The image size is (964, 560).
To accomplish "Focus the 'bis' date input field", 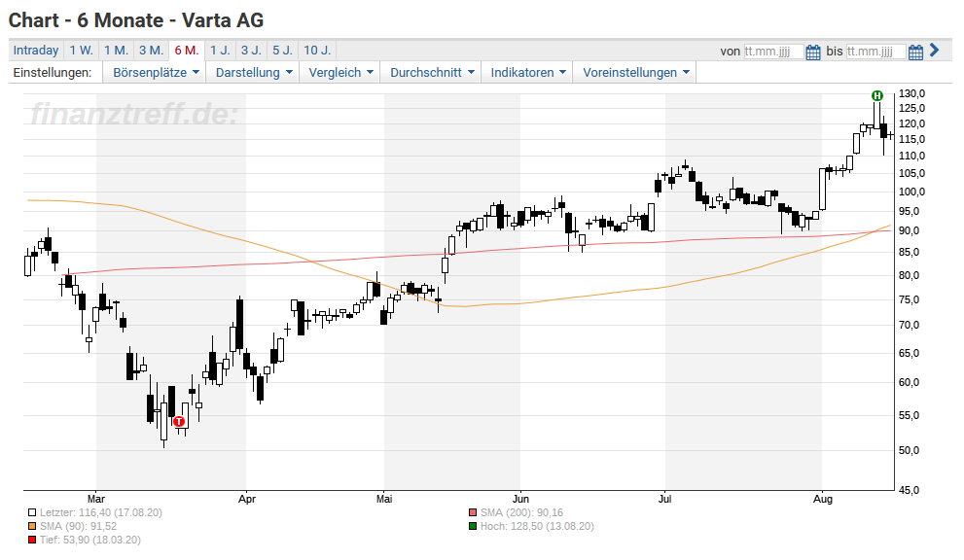I will click(876, 52).
